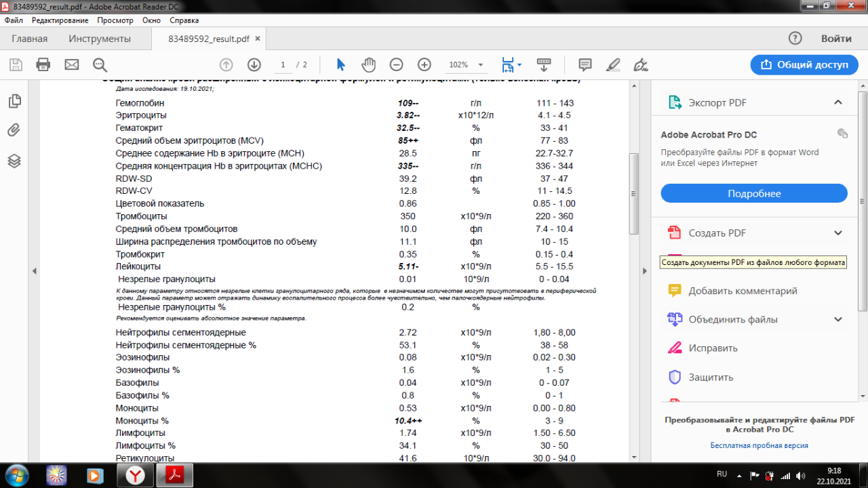
Task: Click the Гемоглобин value 109--
Action: point(409,103)
